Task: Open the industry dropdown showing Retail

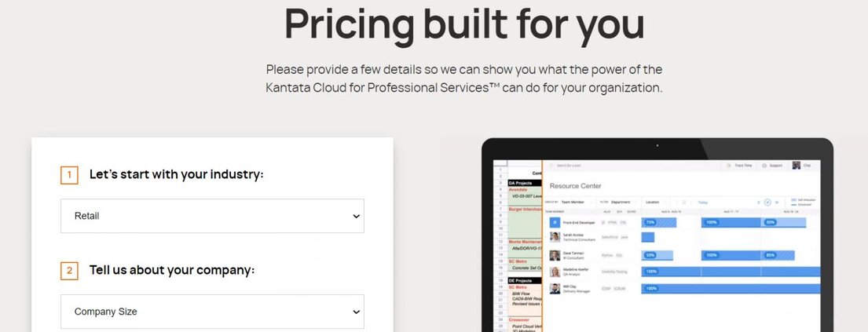Action: tap(212, 216)
